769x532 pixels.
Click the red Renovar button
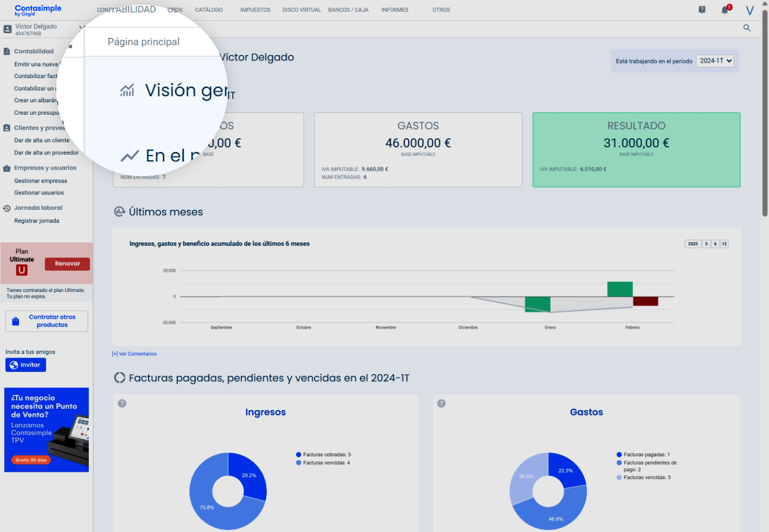point(67,264)
